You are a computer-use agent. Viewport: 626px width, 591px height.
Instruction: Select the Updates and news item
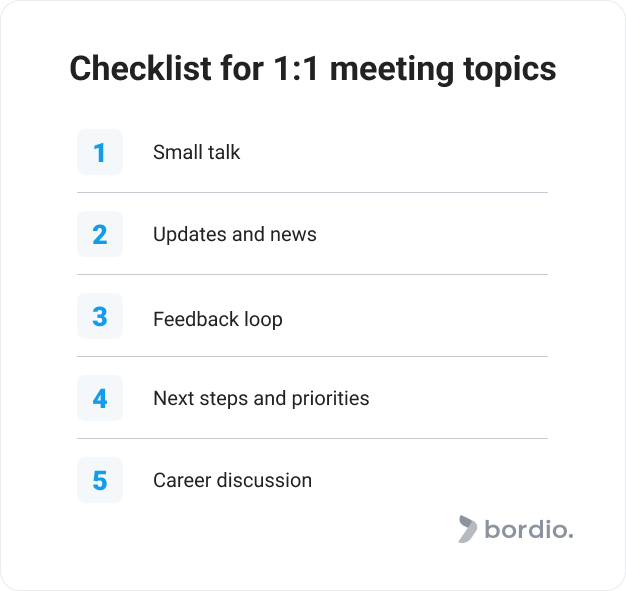pyautogui.click(x=235, y=234)
